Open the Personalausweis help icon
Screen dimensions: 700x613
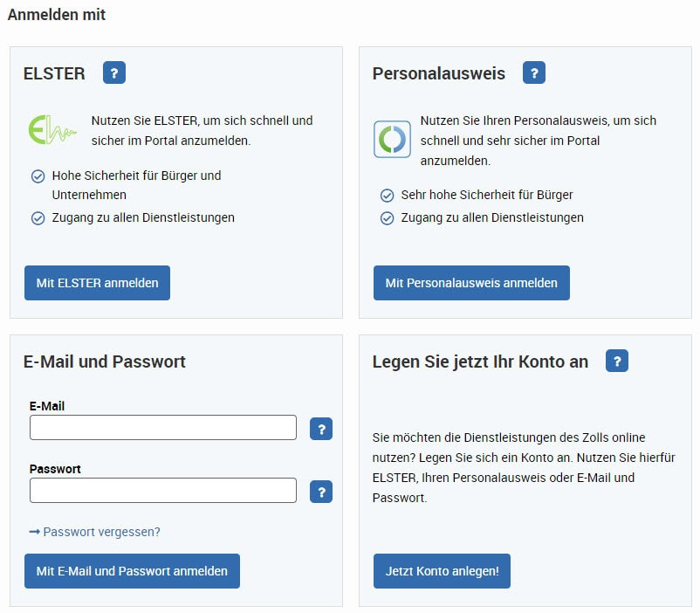click(x=533, y=73)
